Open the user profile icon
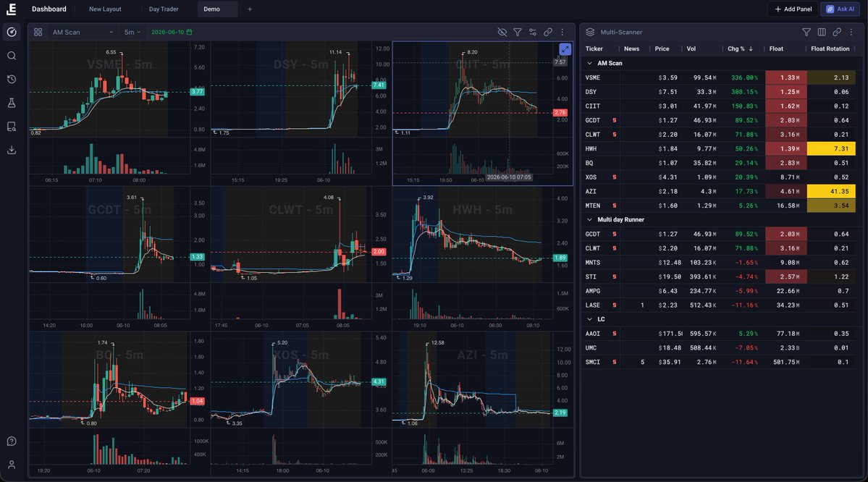The width and height of the screenshot is (868, 482). (12, 465)
